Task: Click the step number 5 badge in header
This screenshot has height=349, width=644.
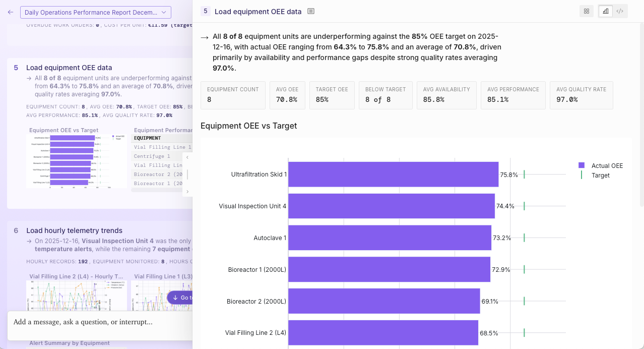Action: [x=206, y=11]
